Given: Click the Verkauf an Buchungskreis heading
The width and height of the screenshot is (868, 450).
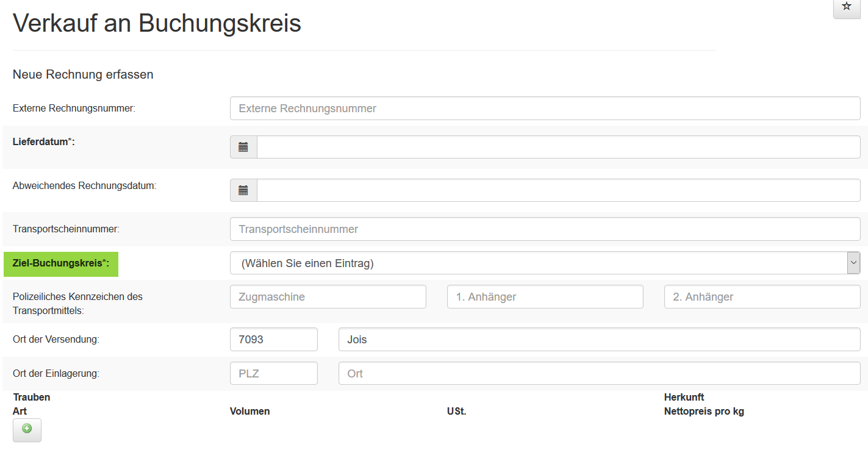Looking at the screenshot, I should pos(157,24).
